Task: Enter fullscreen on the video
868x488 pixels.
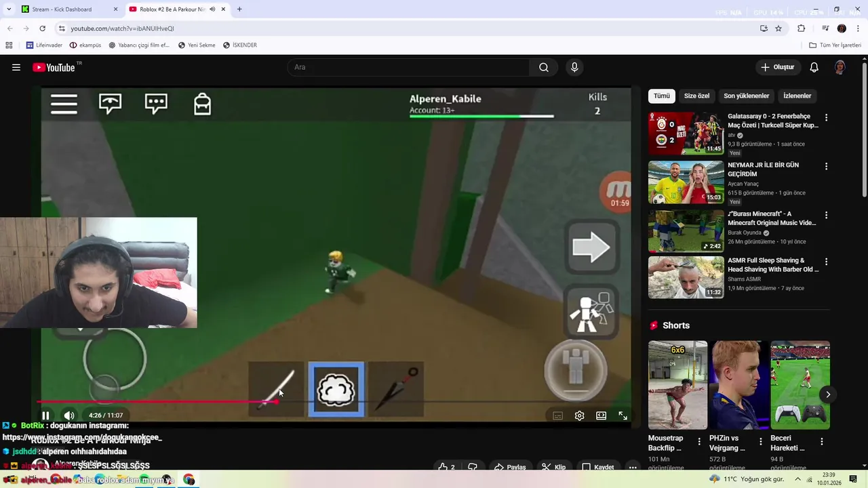Action: click(x=623, y=415)
